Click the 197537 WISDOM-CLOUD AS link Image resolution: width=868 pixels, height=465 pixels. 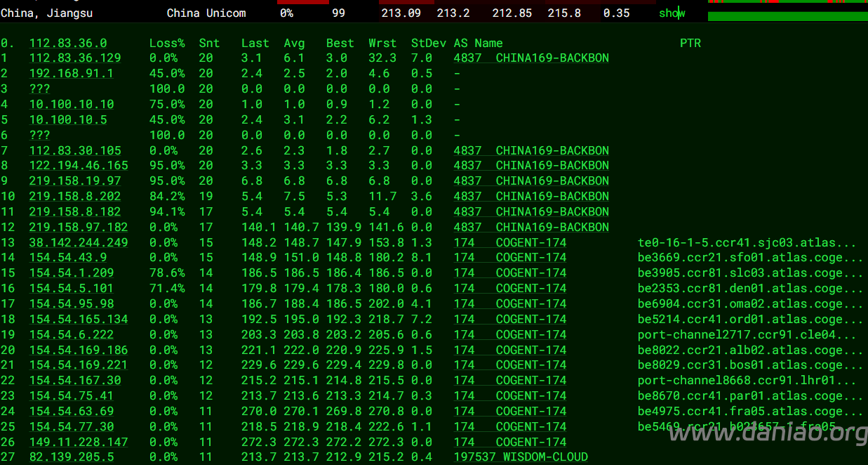pyautogui.click(x=521, y=457)
